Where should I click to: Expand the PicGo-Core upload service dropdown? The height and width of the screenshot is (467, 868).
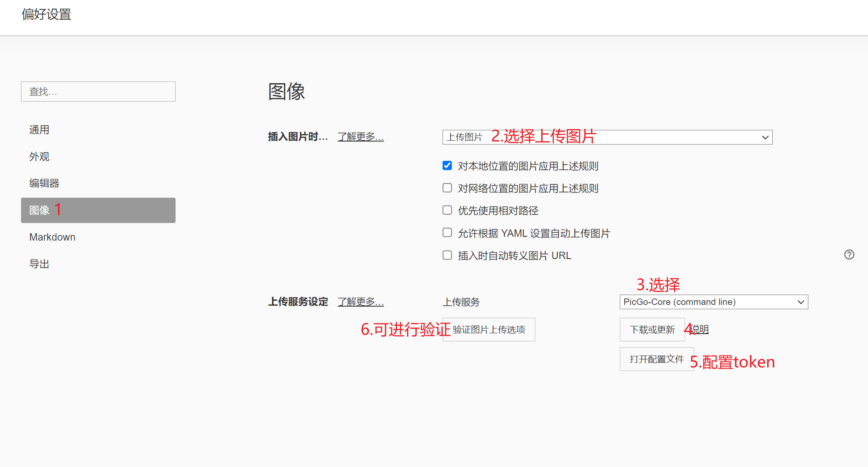(x=713, y=302)
